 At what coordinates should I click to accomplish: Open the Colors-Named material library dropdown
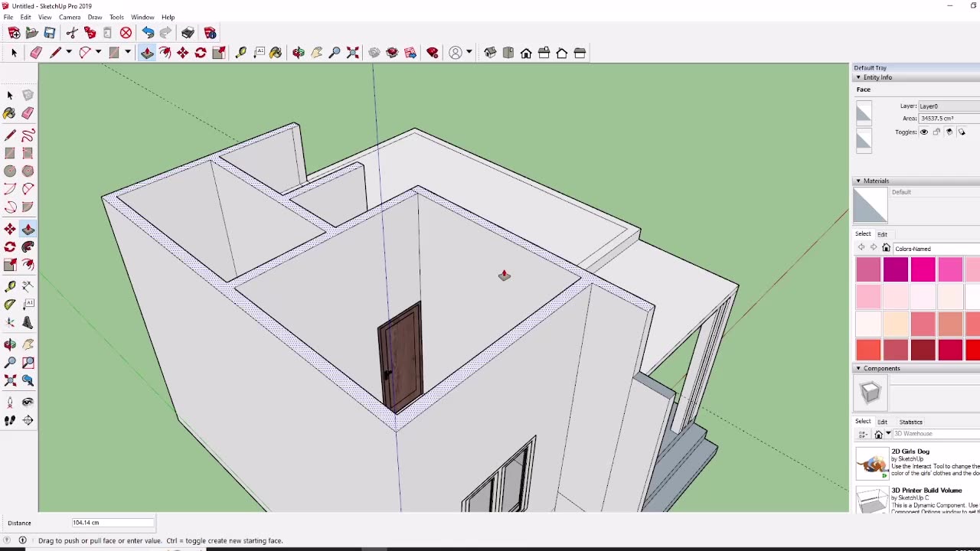[x=936, y=249]
